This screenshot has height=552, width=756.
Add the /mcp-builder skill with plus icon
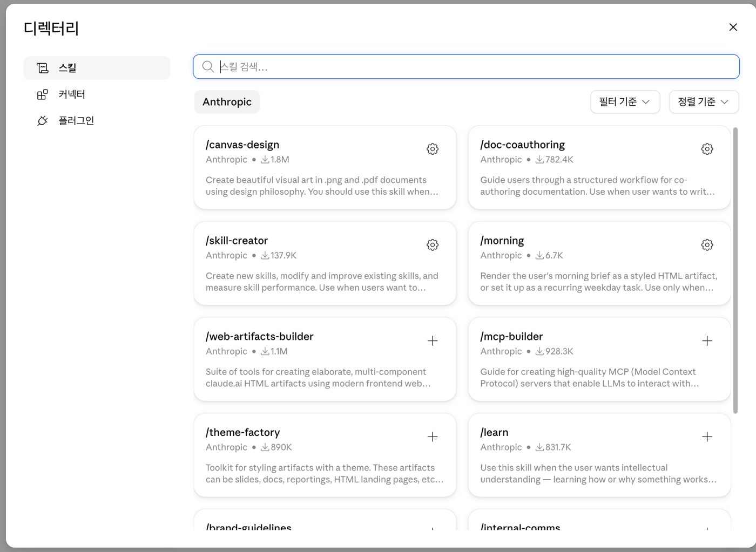[x=707, y=341]
